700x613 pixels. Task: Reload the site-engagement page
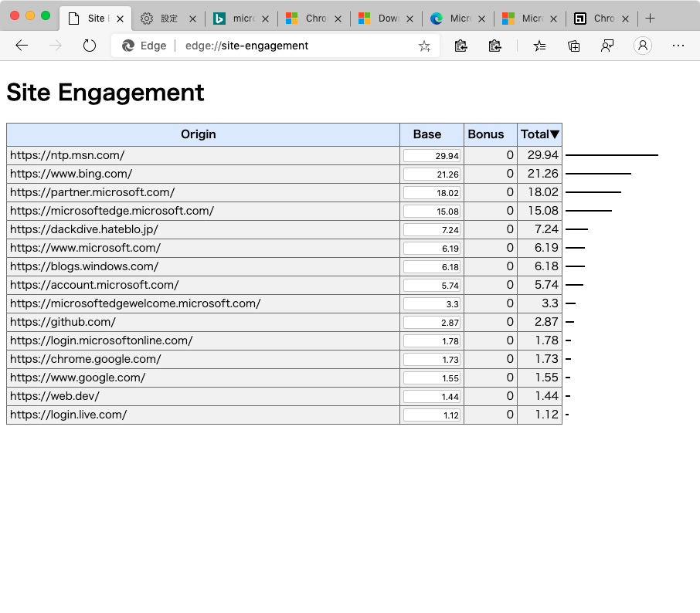90,46
